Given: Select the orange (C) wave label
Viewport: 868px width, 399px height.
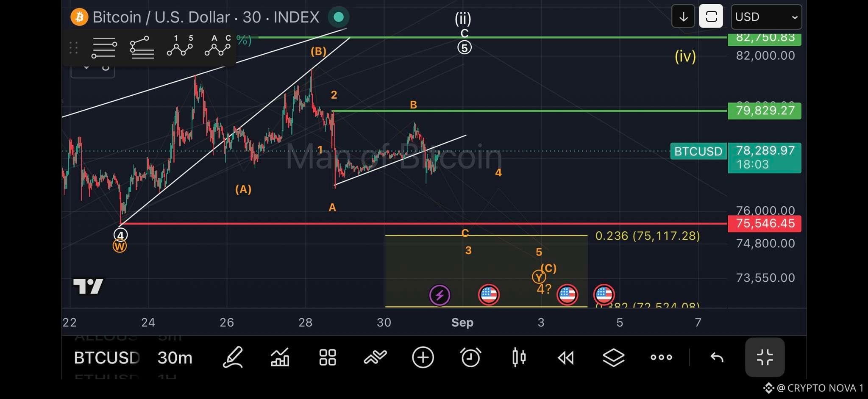Looking at the screenshot, I should (548, 268).
